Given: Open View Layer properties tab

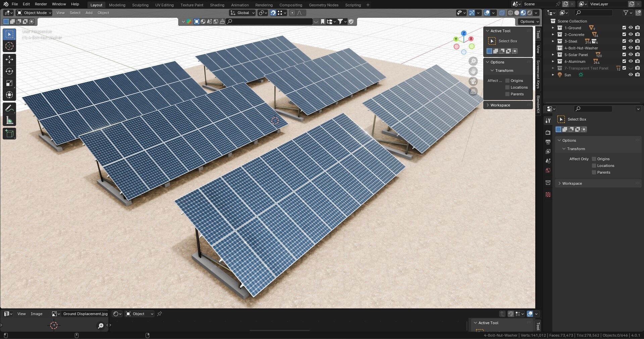Looking at the screenshot, I should pyautogui.click(x=548, y=152).
